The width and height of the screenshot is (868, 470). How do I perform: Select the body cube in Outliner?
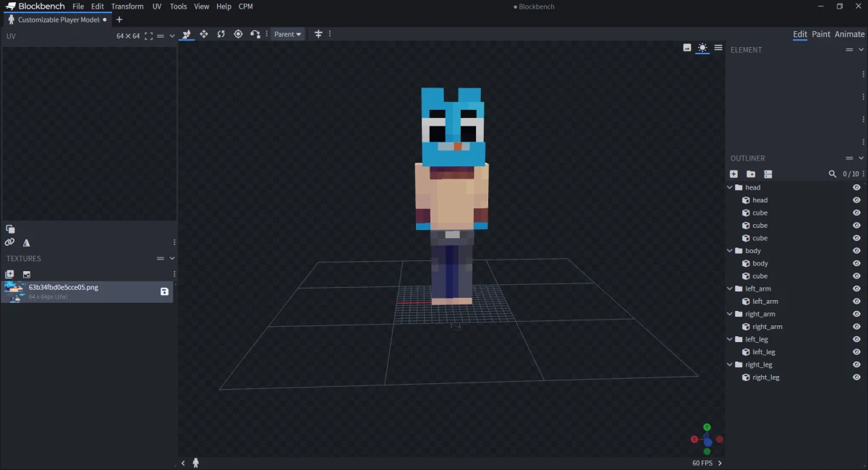point(760,263)
